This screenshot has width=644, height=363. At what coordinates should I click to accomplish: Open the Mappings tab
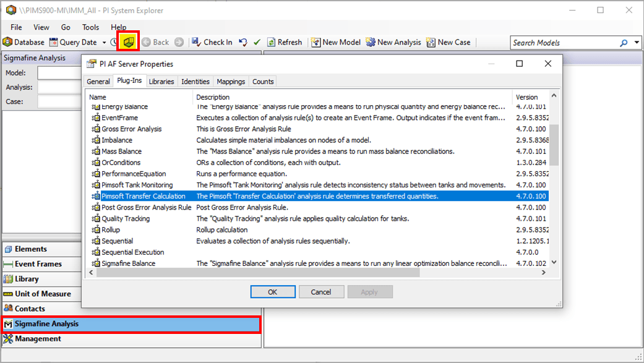click(x=231, y=82)
